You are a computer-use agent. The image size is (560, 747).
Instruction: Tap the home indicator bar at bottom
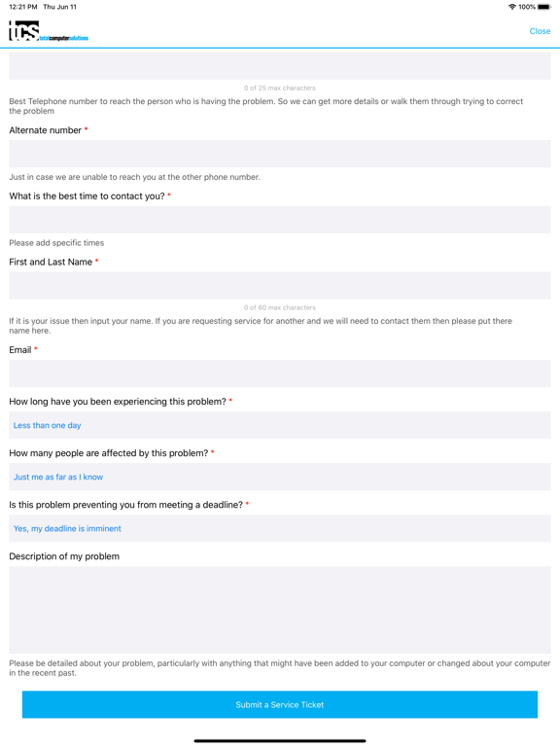click(x=280, y=741)
